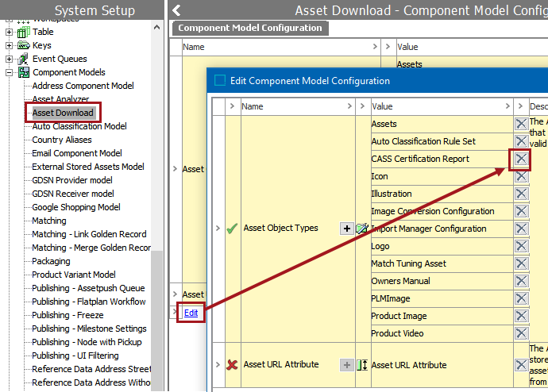Select the Icon value in the list
The width and height of the screenshot is (548, 392).
(380, 176)
